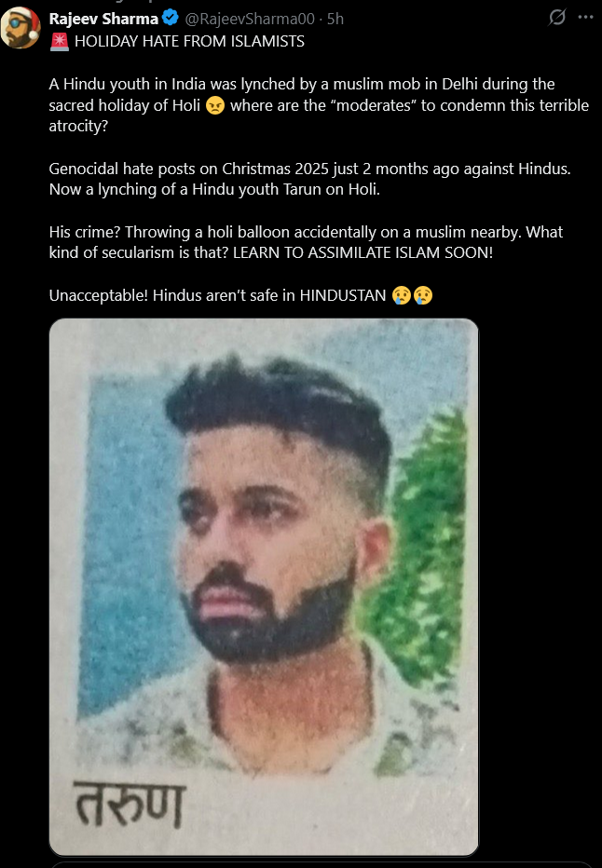
Task: Click the blue verified badge
Action: coord(170,19)
